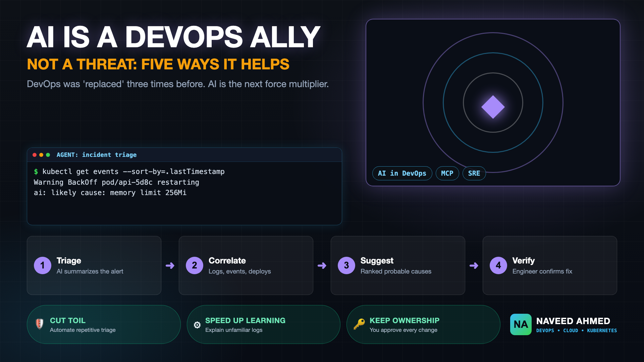
Task: Click the 'AI IS A DEVOPS ALLY' headline
Action: (x=173, y=37)
